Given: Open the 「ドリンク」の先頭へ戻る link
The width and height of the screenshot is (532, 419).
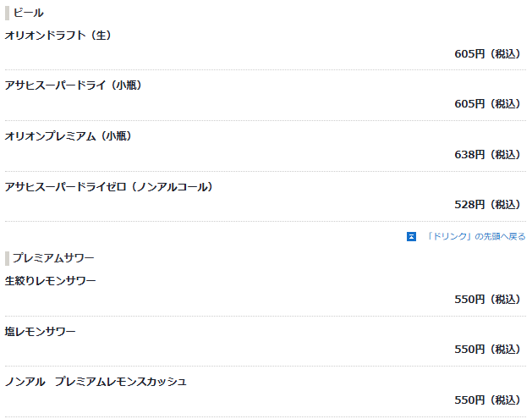Looking at the screenshot, I should 475,236.
